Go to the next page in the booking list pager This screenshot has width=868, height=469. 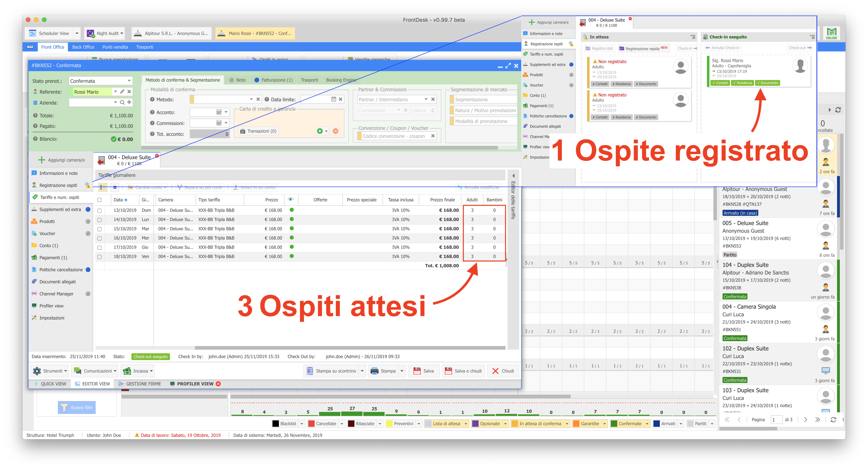(805, 420)
